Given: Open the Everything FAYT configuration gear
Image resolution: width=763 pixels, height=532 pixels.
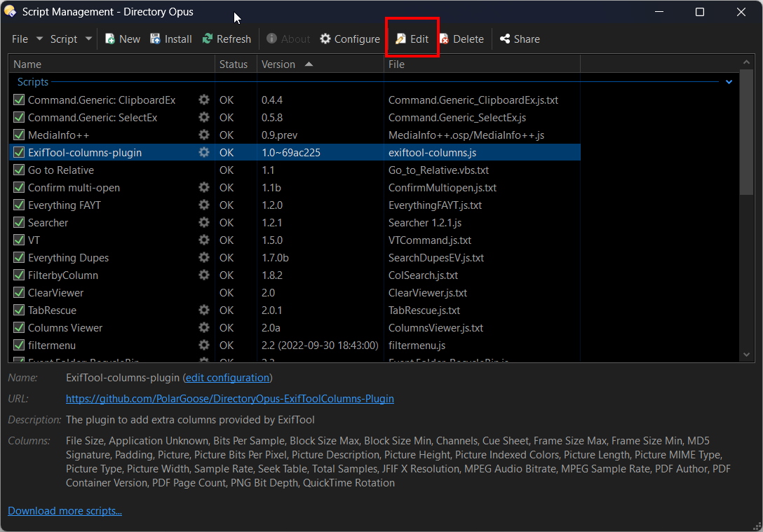Looking at the screenshot, I should click(204, 205).
